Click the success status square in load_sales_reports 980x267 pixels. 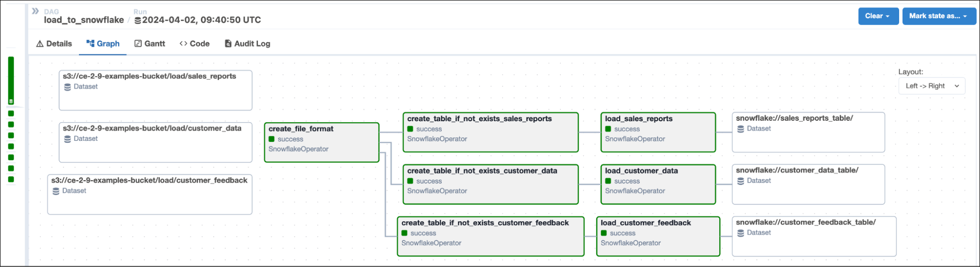pyautogui.click(x=608, y=129)
